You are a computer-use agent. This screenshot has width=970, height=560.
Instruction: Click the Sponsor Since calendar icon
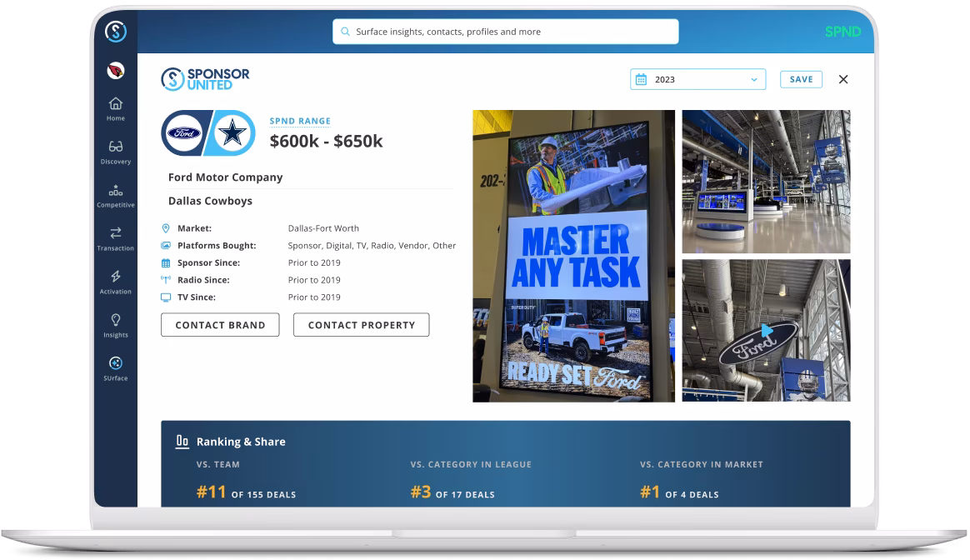[x=166, y=263]
